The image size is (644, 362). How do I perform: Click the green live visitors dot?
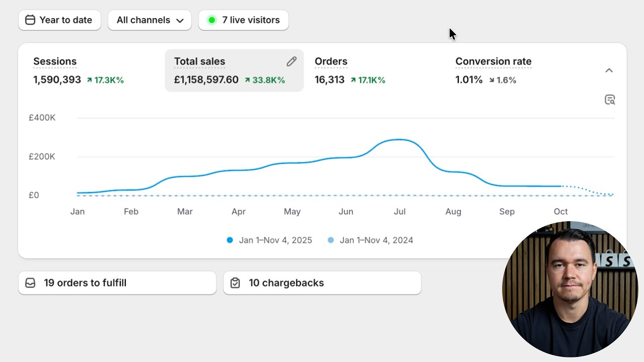(x=212, y=20)
